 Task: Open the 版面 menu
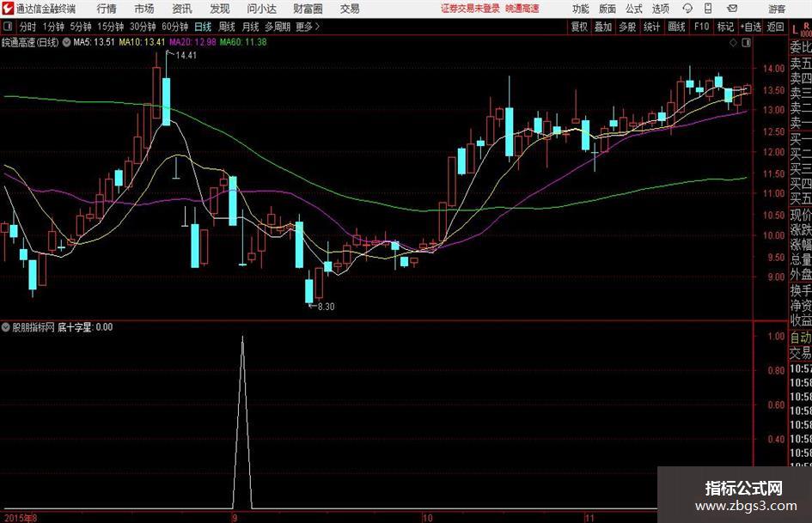(x=607, y=9)
